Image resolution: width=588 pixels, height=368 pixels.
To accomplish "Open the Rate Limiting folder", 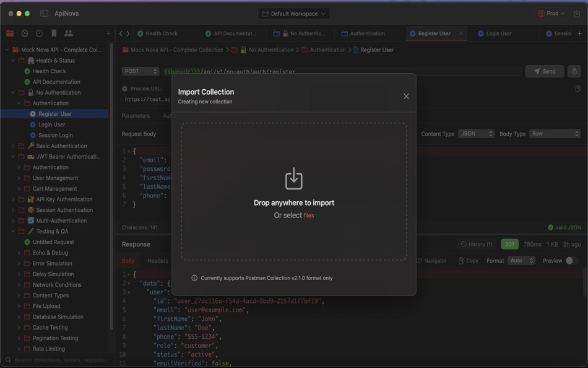I will point(49,349).
